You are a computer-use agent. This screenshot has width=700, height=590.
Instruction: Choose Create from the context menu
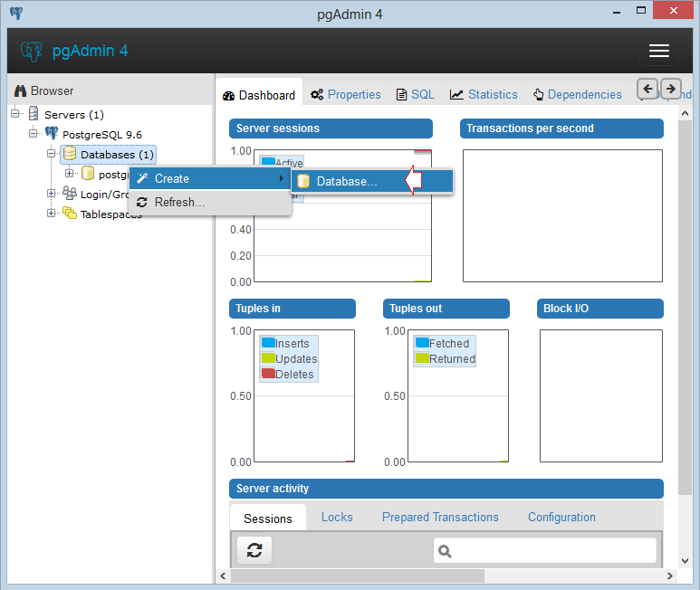point(210,178)
